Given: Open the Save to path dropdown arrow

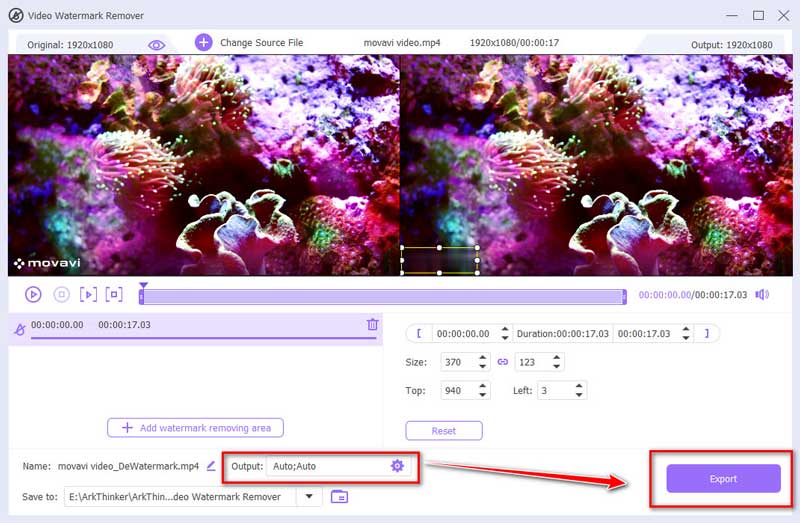Looking at the screenshot, I should click(x=309, y=496).
